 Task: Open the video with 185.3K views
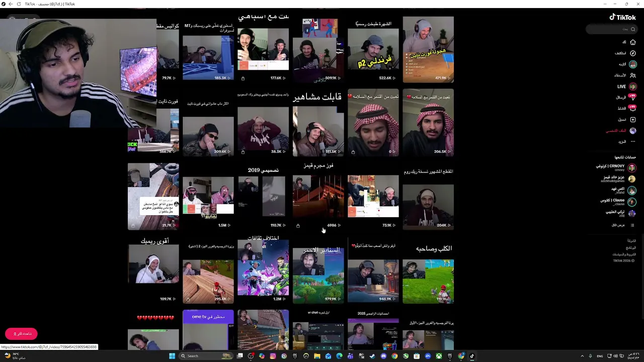(208, 49)
